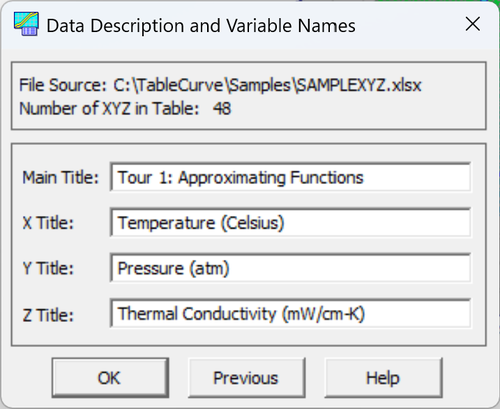Click the 'Z Title:' label
The image size is (500, 409).
[48, 315]
